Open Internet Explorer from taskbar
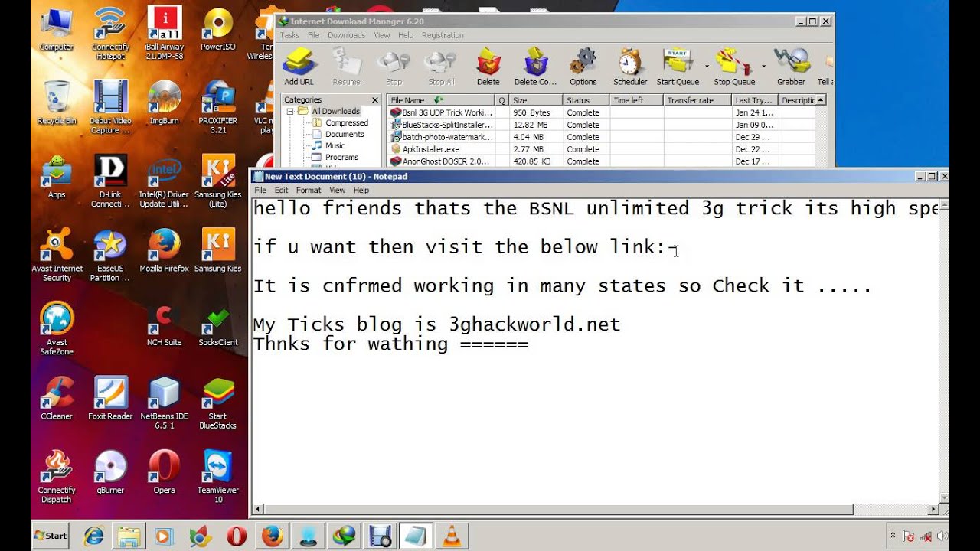The width and height of the screenshot is (980, 551). (94, 536)
